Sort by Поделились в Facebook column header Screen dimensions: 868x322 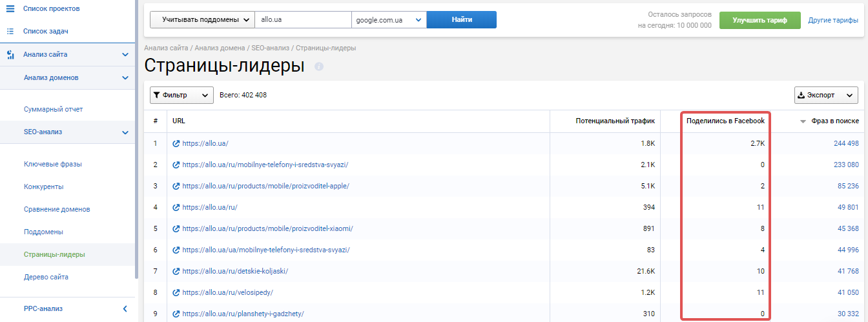(725, 121)
